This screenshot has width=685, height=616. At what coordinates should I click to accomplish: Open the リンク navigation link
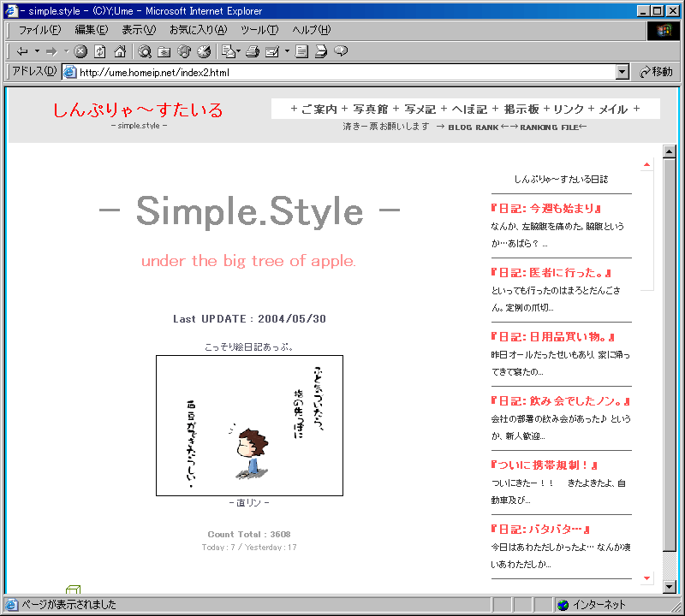[x=569, y=110]
